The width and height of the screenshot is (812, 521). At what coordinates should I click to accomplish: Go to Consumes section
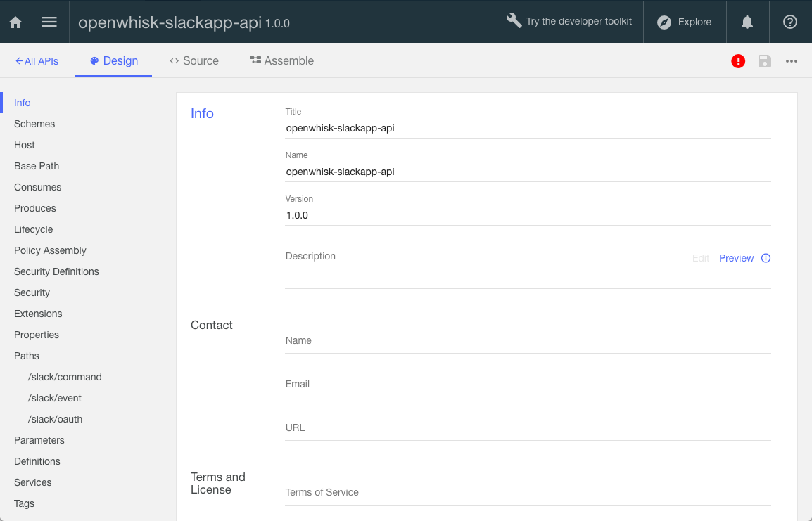[37, 187]
